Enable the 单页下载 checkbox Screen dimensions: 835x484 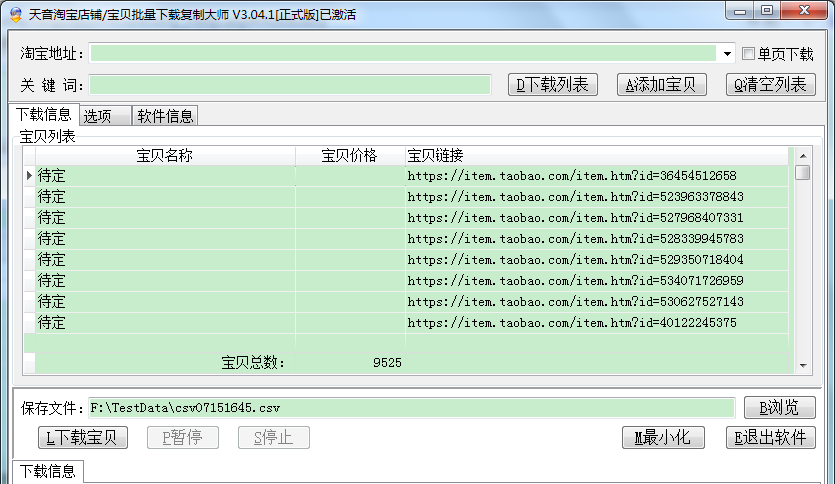tap(748, 54)
